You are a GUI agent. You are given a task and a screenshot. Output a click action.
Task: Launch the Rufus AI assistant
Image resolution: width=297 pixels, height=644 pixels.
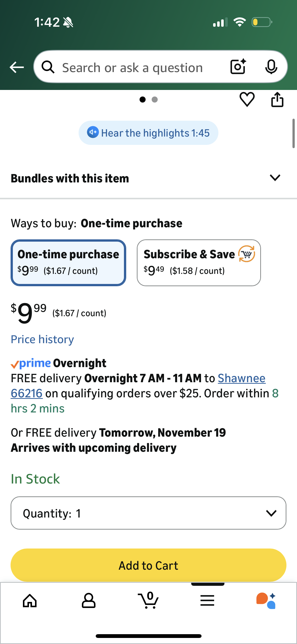[266, 601]
